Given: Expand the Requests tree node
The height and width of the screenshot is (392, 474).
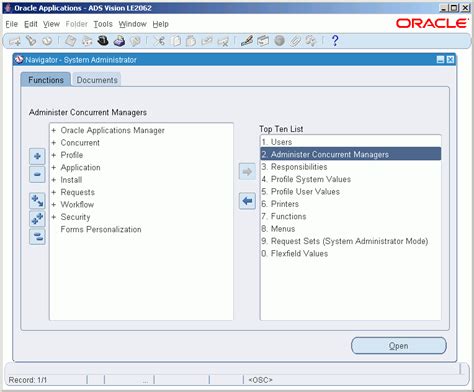Looking at the screenshot, I should pyautogui.click(x=54, y=192).
